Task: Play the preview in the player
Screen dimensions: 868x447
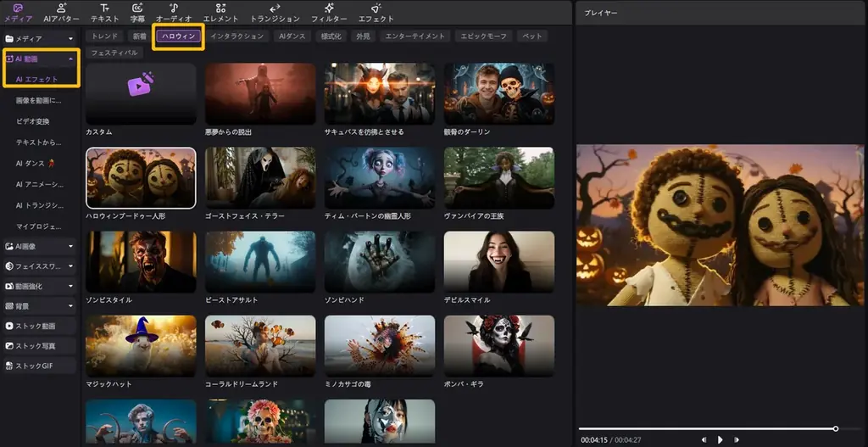Action: [720, 439]
